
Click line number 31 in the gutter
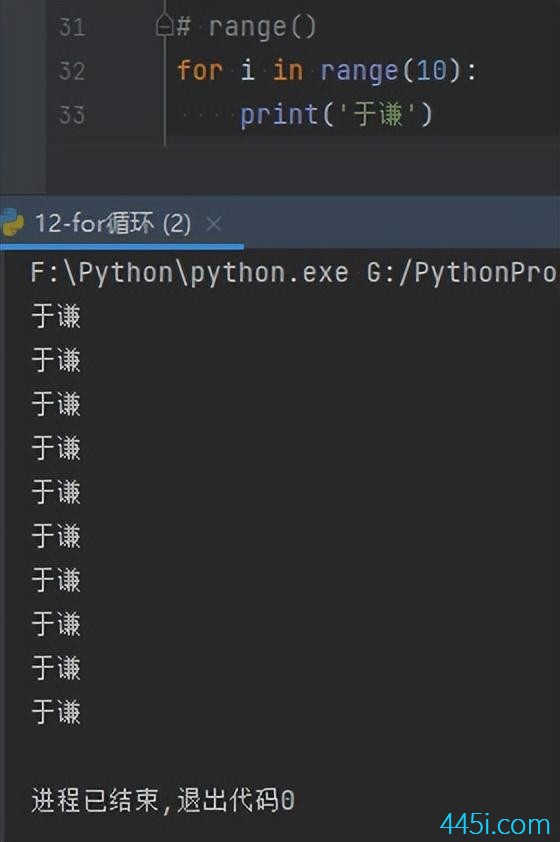[72, 27]
